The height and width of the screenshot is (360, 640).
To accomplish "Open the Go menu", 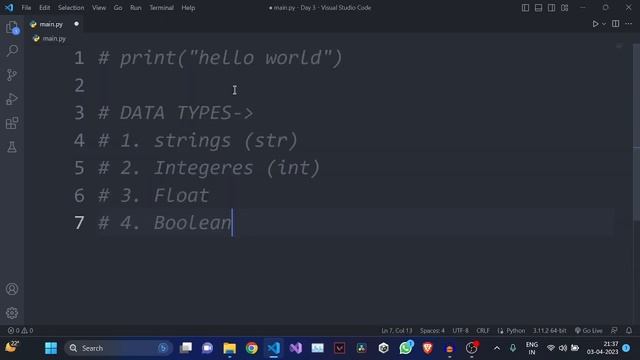I will coord(118,8).
